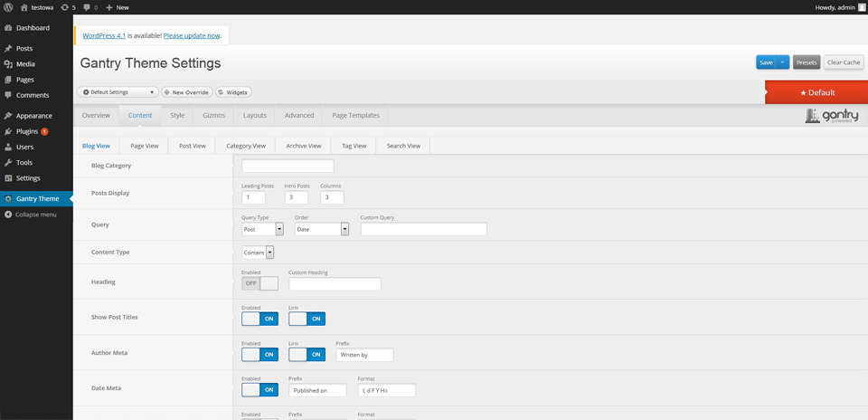Click the Presets button
The width and height of the screenshot is (868, 420).
pyautogui.click(x=807, y=62)
